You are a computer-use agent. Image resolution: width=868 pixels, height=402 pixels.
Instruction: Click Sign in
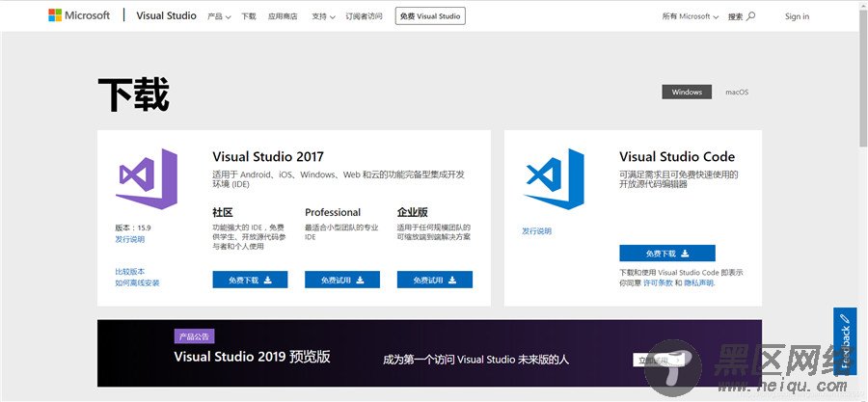pyautogui.click(x=797, y=16)
